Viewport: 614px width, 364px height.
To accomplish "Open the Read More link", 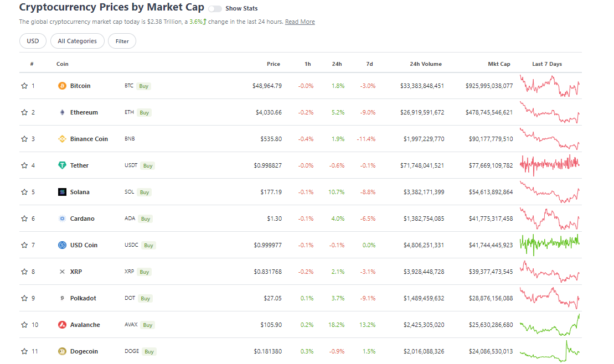I will click(x=300, y=22).
